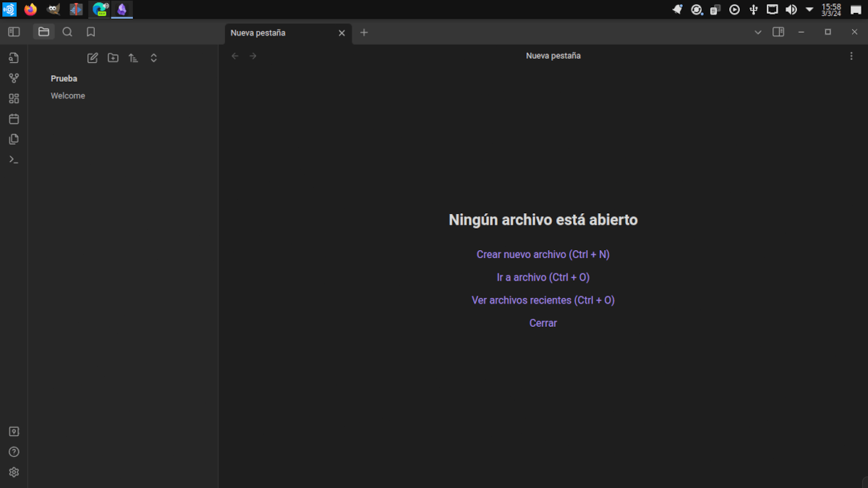Switch to the bookmarks tab

click(x=90, y=32)
